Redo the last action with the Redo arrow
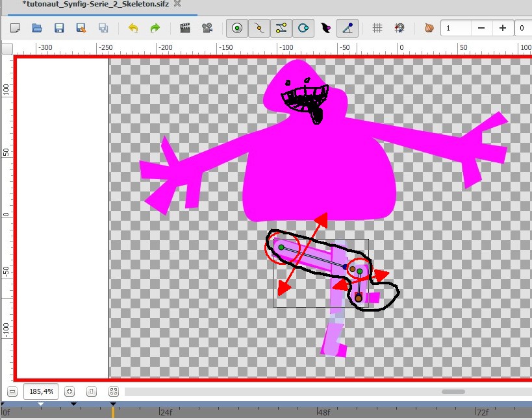Image resolution: width=532 pixels, height=420 pixels. pos(155,28)
